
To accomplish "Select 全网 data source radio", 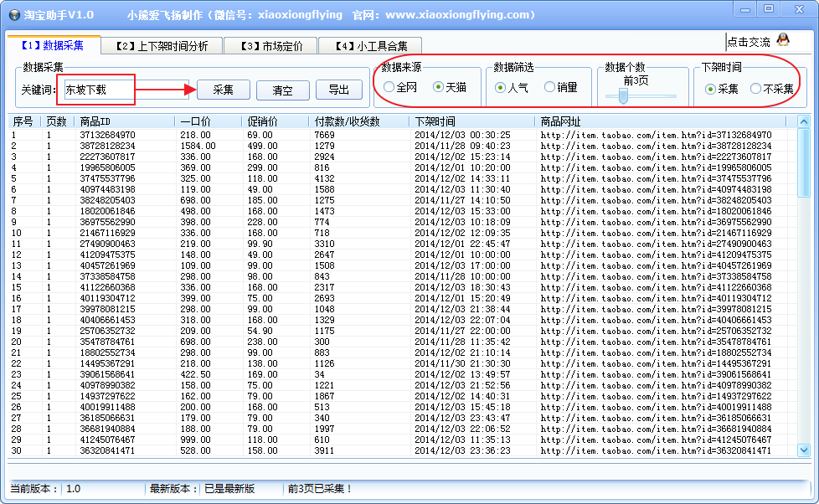I will coord(399,87).
